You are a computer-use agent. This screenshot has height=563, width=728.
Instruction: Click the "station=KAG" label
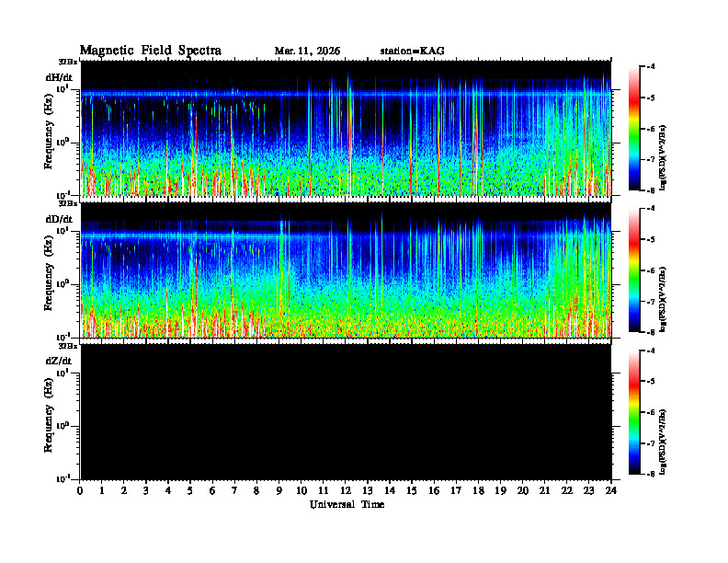[x=413, y=52]
